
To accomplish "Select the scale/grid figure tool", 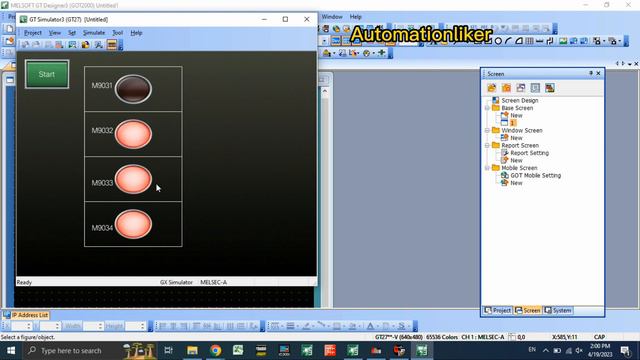I will click(x=529, y=41).
